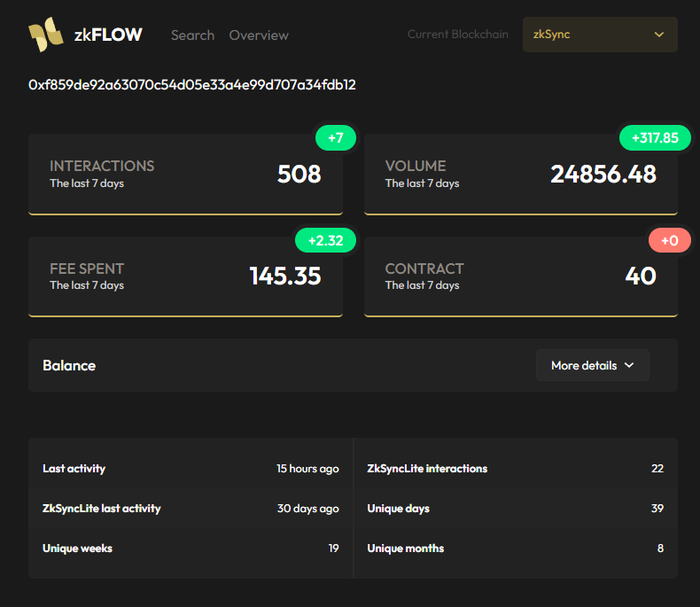700x607 pixels.
Task: Click the +2.32 fee spent badge
Action: (x=325, y=240)
